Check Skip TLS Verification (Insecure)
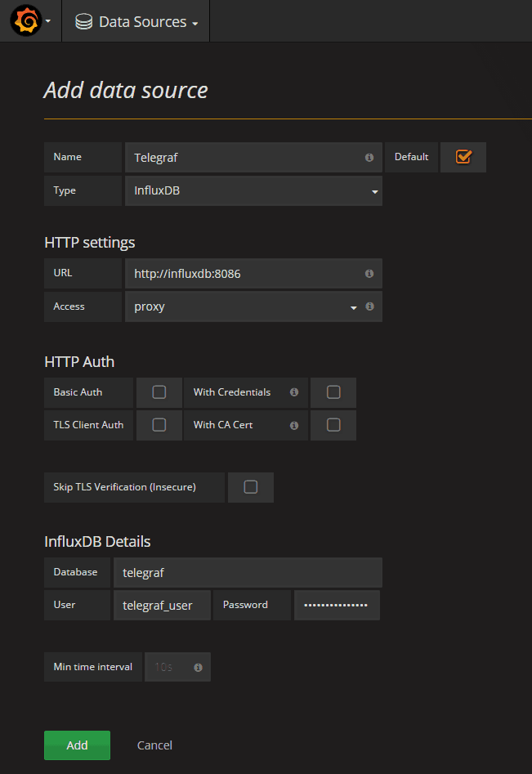 (x=251, y=487)
